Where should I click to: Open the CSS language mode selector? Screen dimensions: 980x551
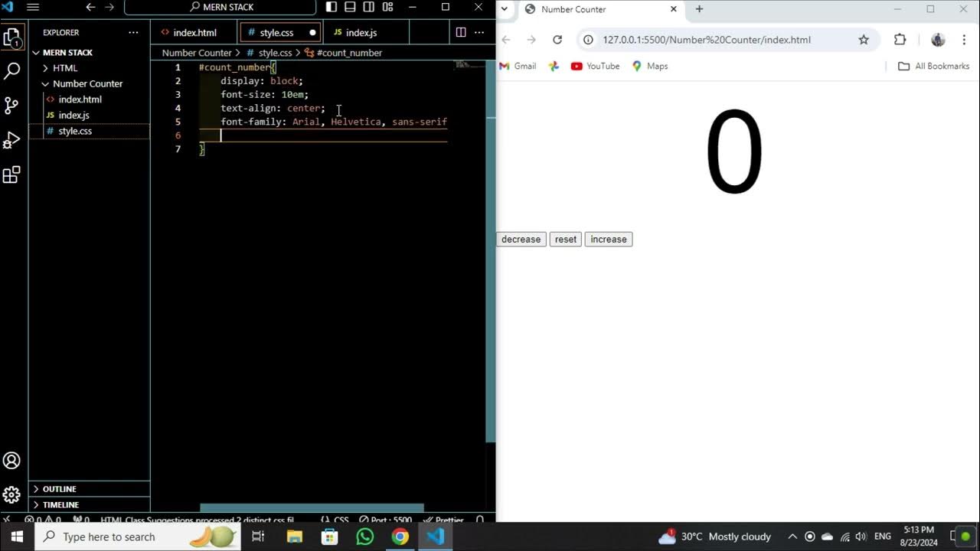[341, 520]
